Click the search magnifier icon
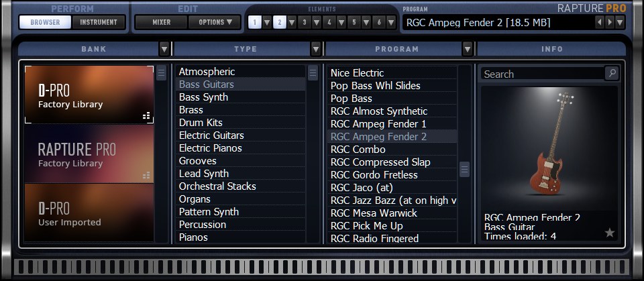Screen dimensions: 644x281 (x=612, y=73)
